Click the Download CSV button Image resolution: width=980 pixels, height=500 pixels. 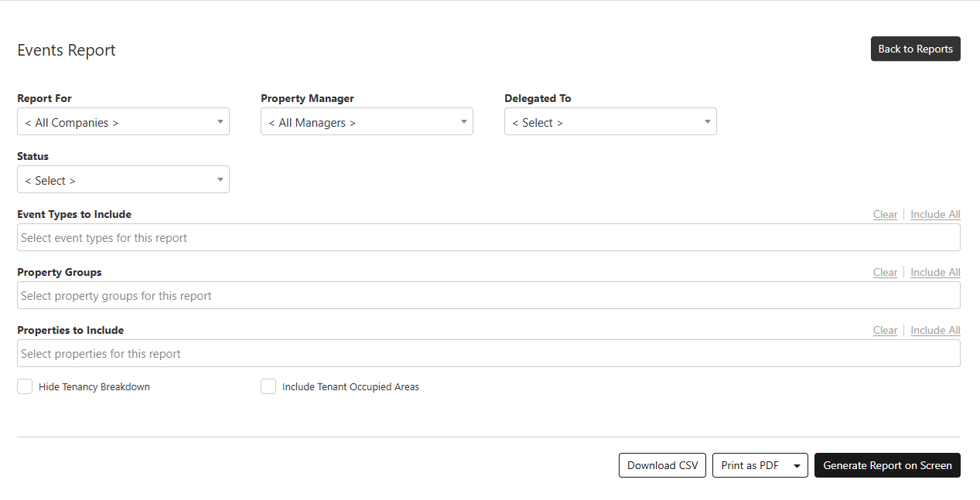coord(662,465)
